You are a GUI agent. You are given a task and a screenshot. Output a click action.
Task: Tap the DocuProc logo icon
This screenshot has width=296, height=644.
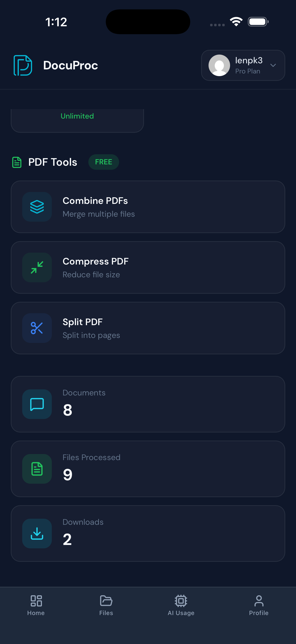tap(23, 65)
